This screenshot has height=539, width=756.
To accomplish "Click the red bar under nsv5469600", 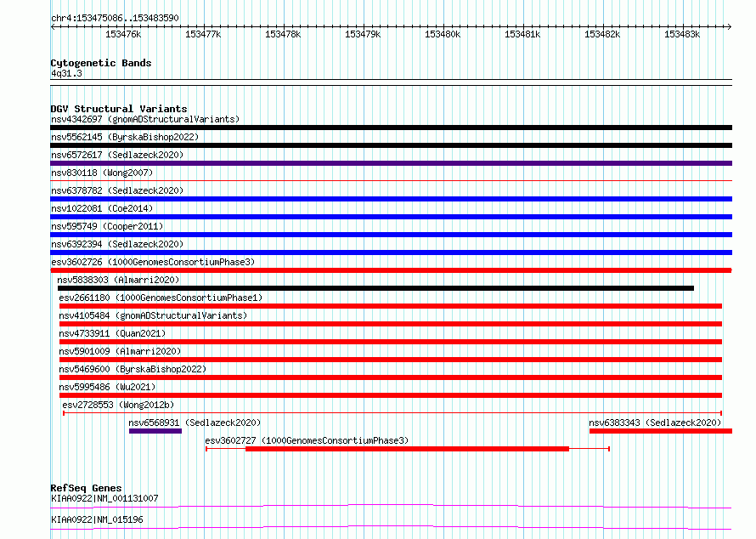I will click(x=391, y=377).
